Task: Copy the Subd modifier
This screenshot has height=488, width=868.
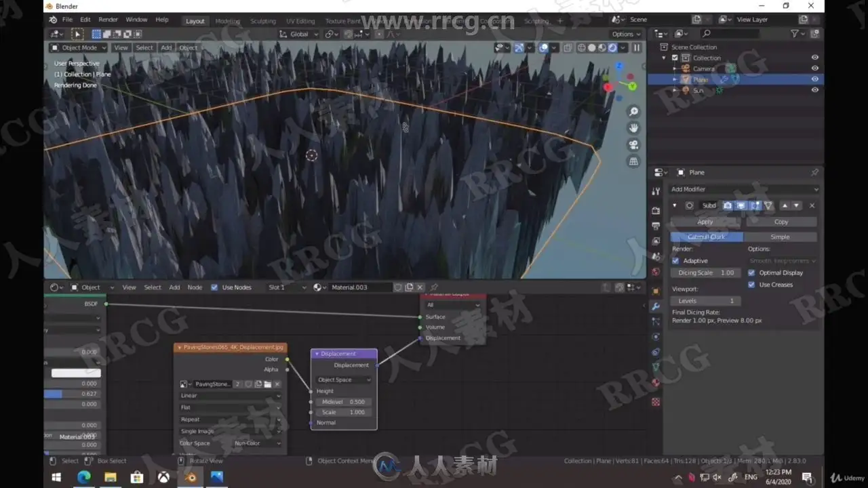Action: coord(781,222)
